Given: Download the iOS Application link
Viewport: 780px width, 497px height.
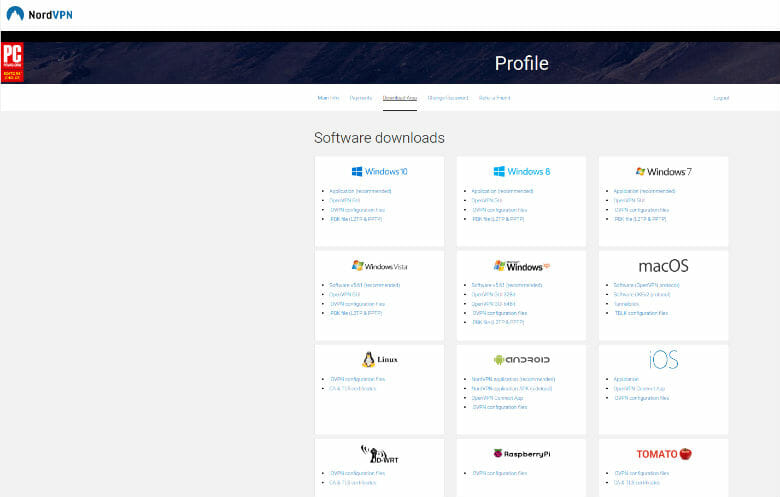Looking at the screenshot, I should (626, 379).
